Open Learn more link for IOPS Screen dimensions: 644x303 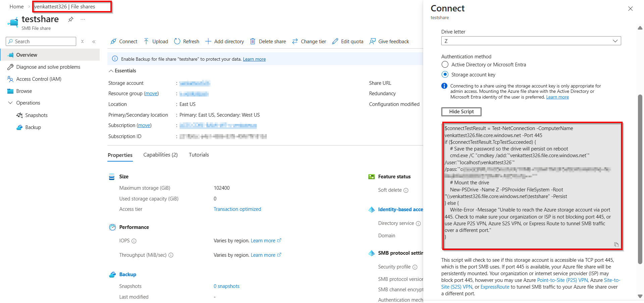pos(266,241)
